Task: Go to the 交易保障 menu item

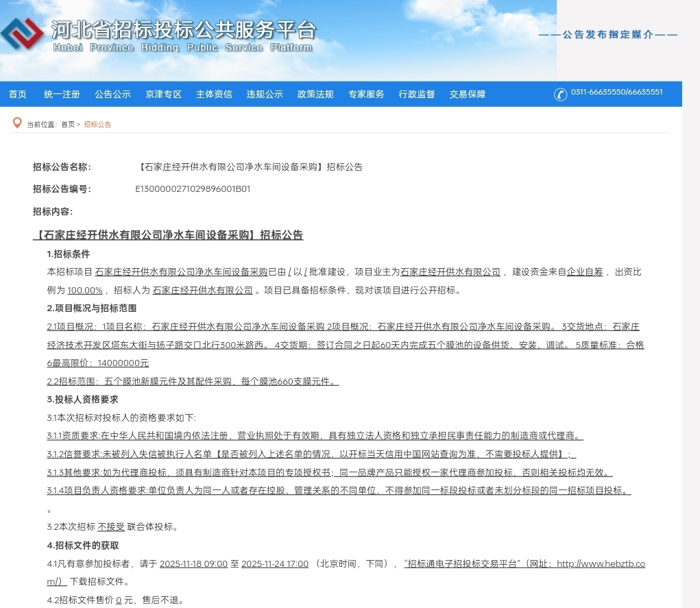Action: [x=468, y=95]
